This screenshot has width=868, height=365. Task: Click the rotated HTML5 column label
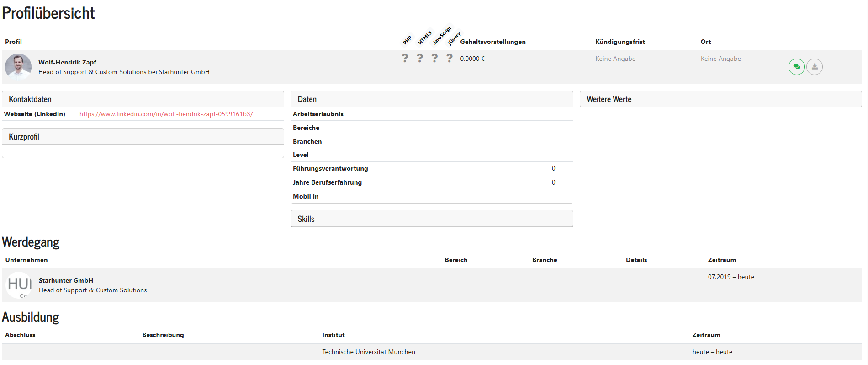click(425, 38)
